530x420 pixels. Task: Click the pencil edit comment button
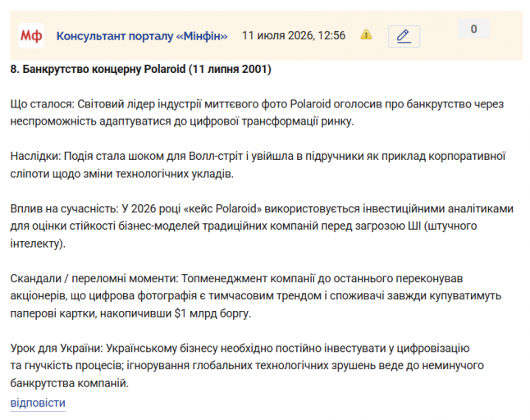point(404,36)
